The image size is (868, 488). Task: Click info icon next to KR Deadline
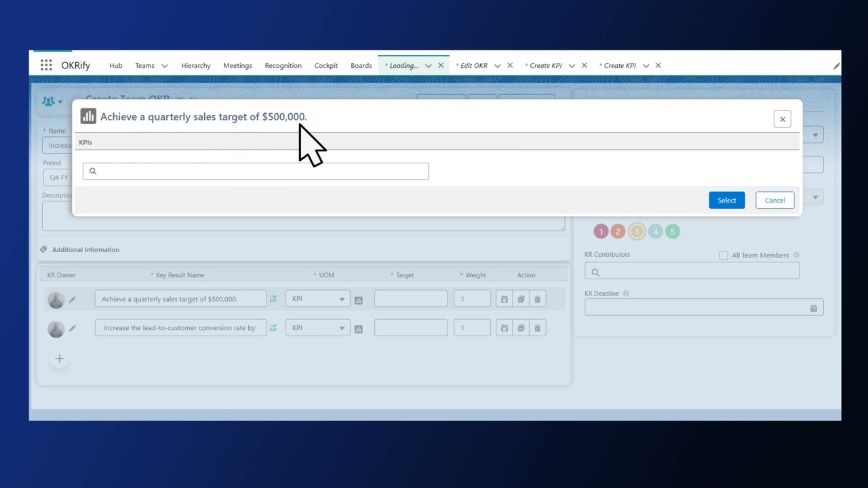[626, 293]
